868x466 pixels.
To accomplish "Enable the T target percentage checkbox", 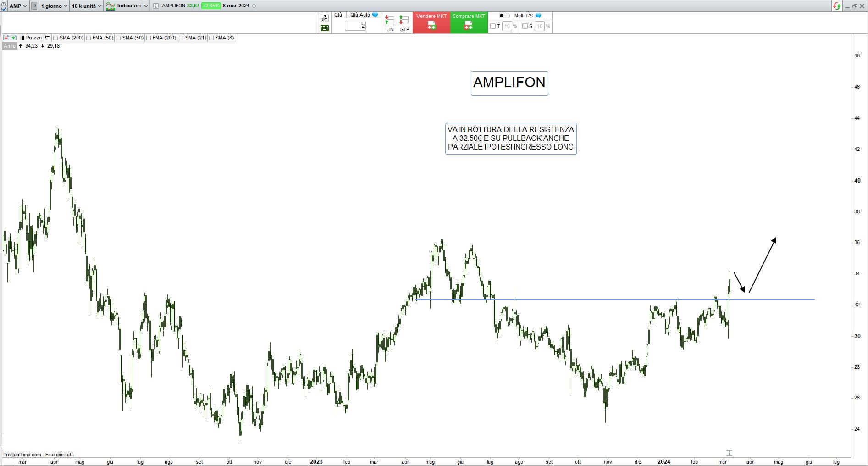I will tap(493, 26).
